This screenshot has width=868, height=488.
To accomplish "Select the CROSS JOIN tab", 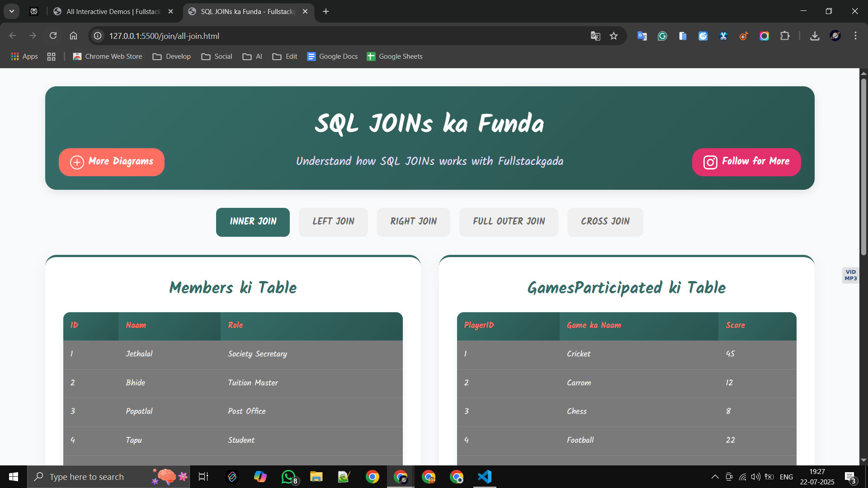I will pyautogui.click(x=605, y=222).
